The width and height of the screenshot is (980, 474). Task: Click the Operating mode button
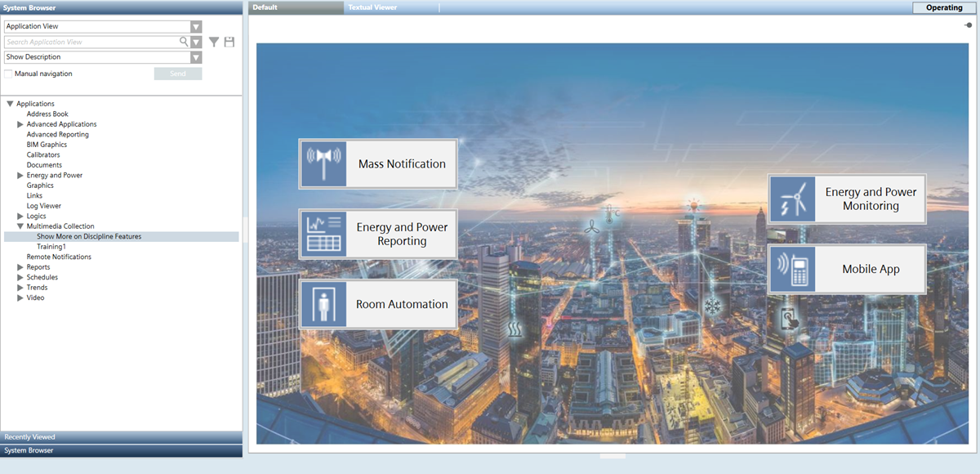pos(944,7)
